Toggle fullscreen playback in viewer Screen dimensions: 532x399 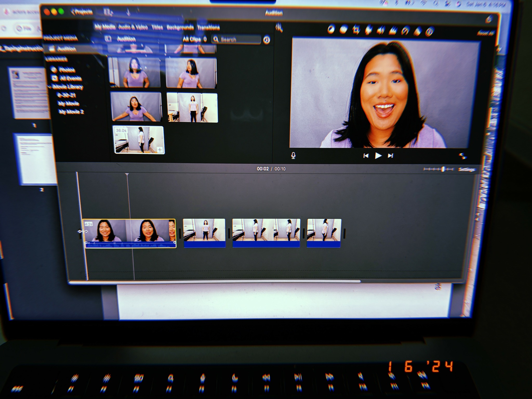coord(462,156)
